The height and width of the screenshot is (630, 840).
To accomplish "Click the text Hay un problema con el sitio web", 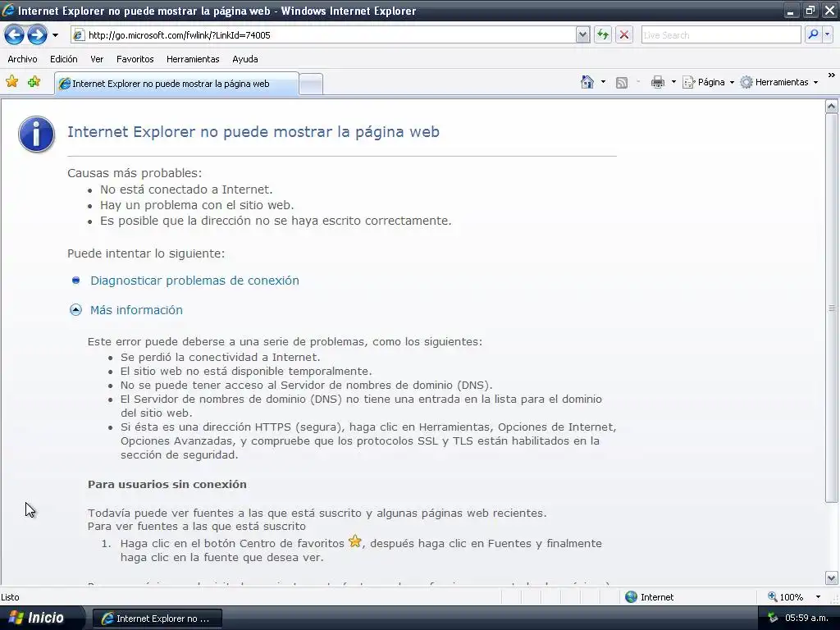I will pos(197,205).
